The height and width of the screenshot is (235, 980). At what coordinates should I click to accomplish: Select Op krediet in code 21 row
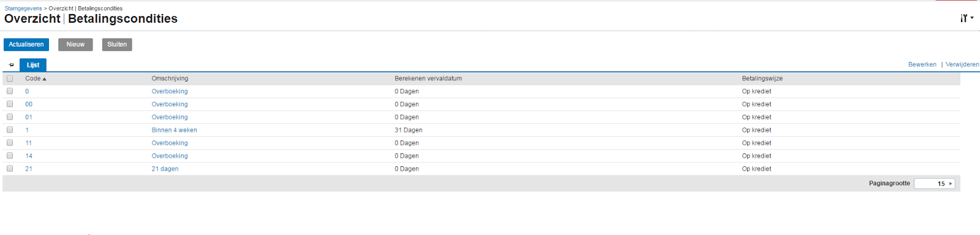(756, 169)
